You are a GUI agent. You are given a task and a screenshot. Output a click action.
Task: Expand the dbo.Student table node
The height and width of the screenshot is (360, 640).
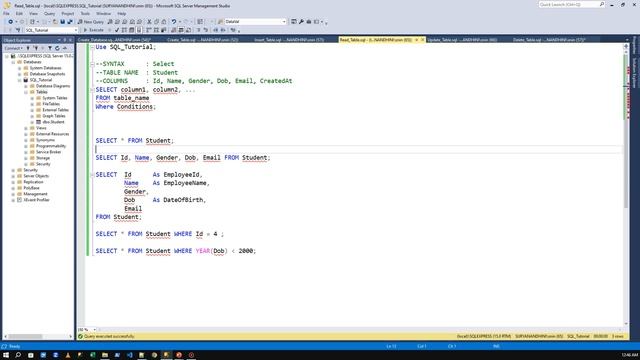32,122
